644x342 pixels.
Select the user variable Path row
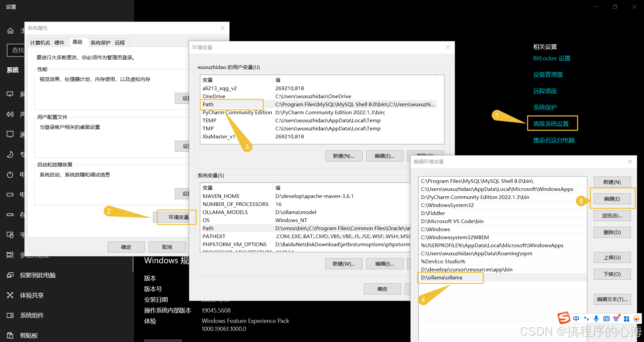(318, 104)
